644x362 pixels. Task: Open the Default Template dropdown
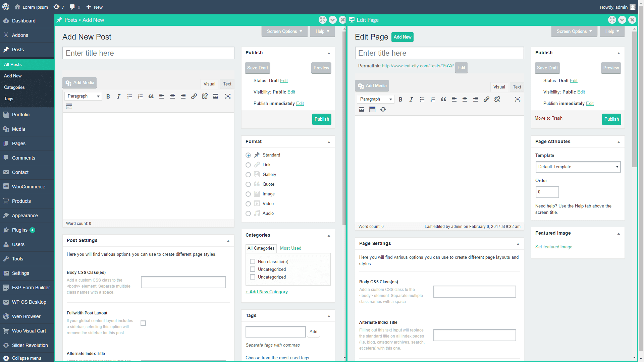(x=578, y=167)
